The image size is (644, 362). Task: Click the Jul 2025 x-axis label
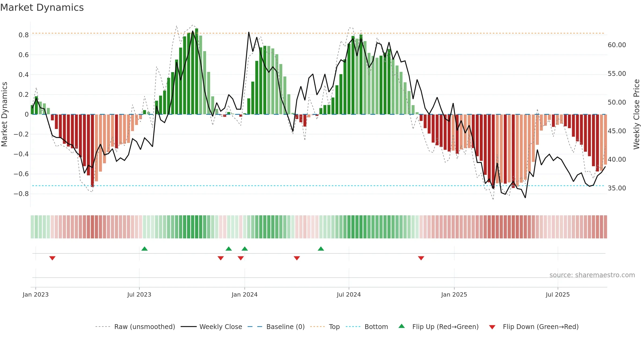point(558,294)
